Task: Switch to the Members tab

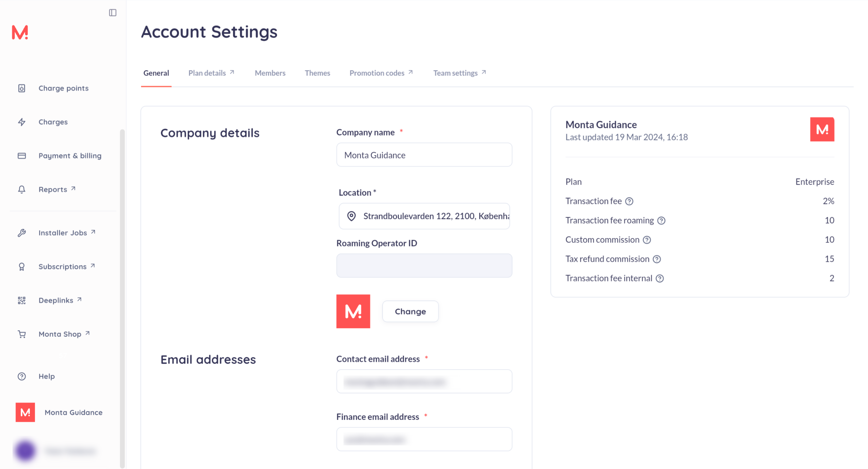Action: (270, 73)
